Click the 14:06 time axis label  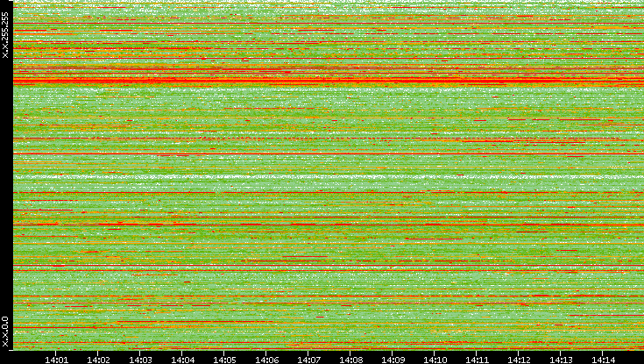click(x=266, y=360)
